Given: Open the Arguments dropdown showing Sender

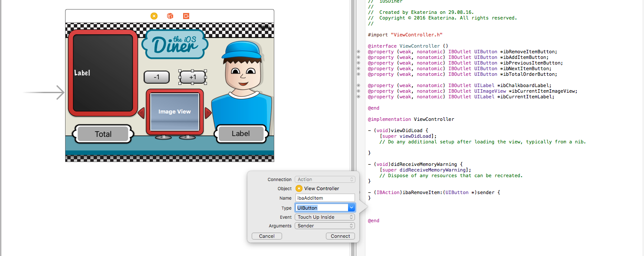Looking at the screenshot, I should click(x=325, y=226).
